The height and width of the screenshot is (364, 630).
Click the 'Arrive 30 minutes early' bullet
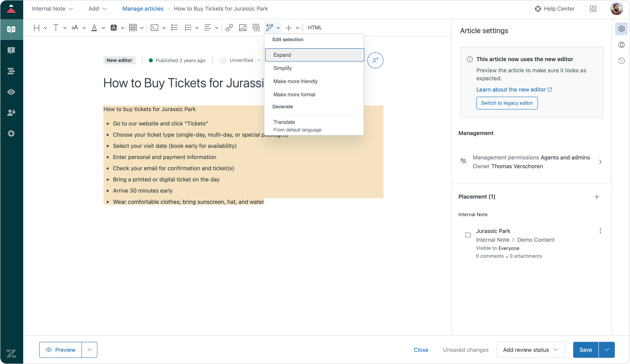143,191
